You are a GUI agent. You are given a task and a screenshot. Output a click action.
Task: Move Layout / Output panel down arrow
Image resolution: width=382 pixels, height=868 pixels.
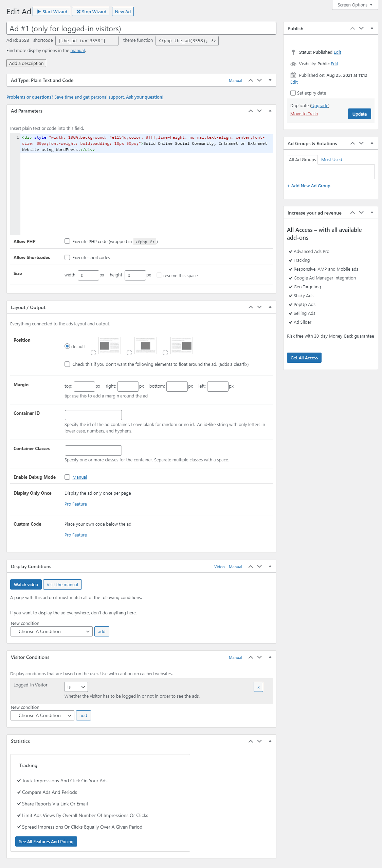pyautogui.click(x=259, y=307)
